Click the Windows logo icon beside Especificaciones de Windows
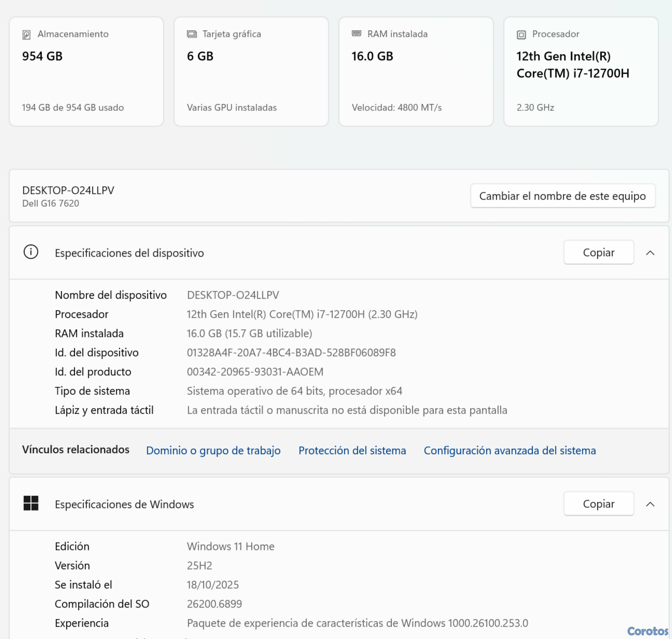This screenshot has width=672, height=639. tap(31, 503)
